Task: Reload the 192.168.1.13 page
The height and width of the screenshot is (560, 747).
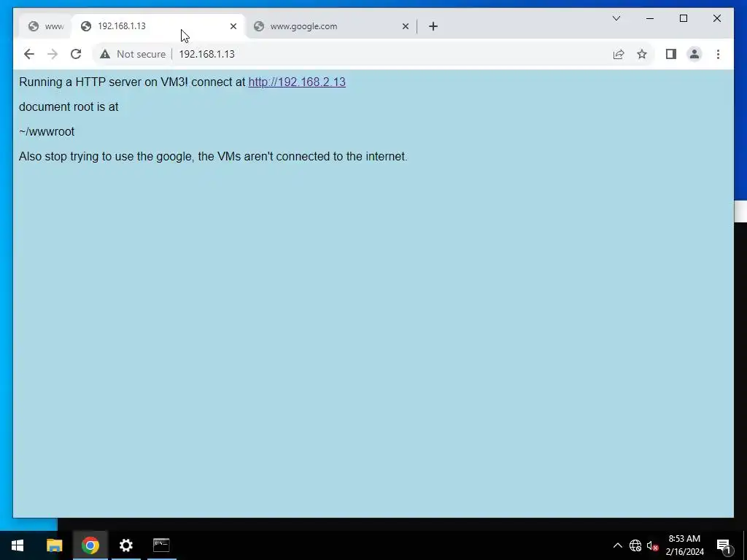Action: tap(76, 54)
